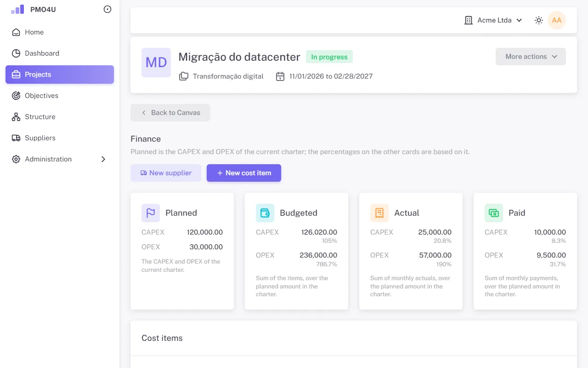Click the Planned flag icon
Viewport: 588px width, 368px height.
pyautogui.click(x=151, y=213)
